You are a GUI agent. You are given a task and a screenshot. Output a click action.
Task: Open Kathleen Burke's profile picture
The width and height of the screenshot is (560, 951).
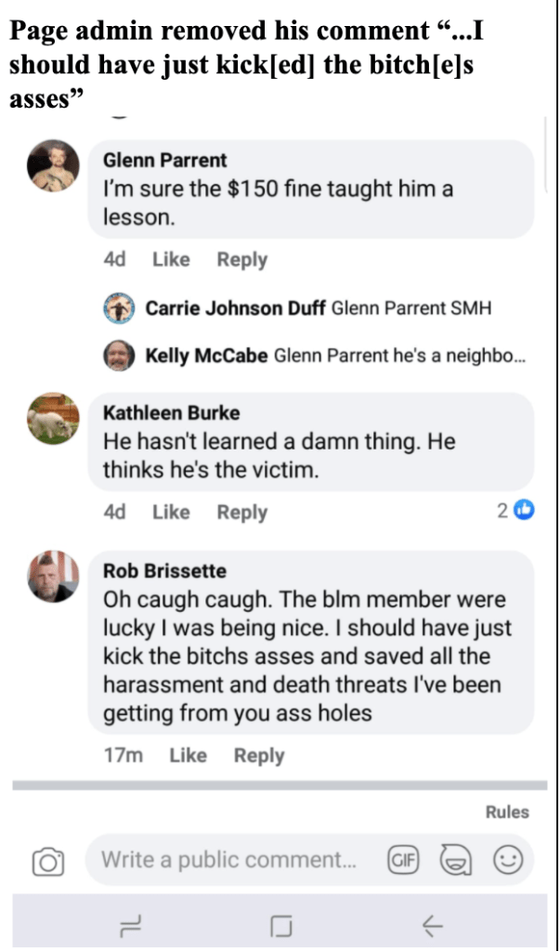[53, 419]
